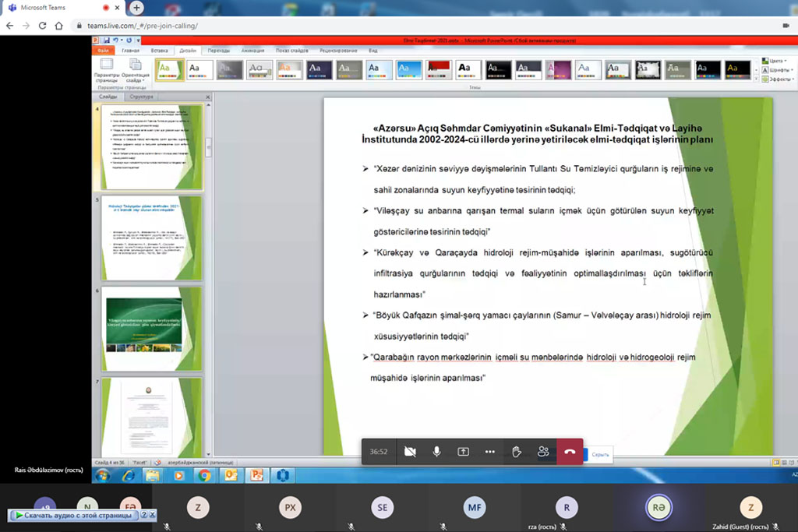Switch to Структура outline tab
Screen dimensions: 798x532
141,97
